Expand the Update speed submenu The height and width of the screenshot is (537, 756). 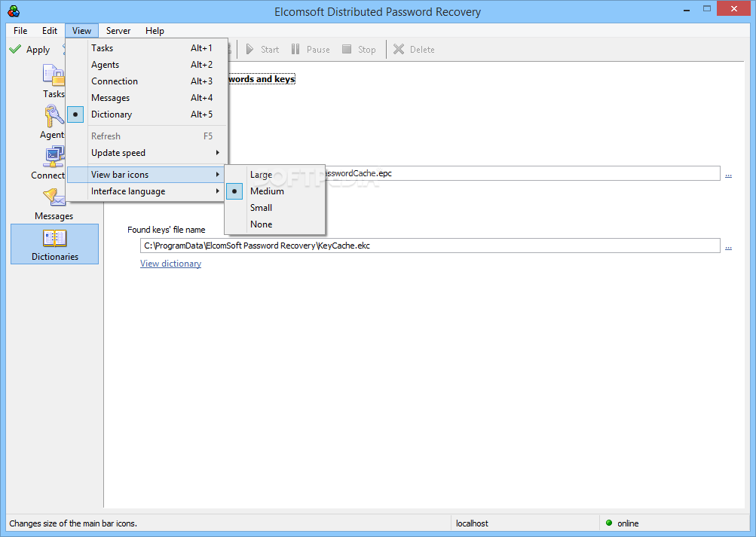tap(146, 153)
